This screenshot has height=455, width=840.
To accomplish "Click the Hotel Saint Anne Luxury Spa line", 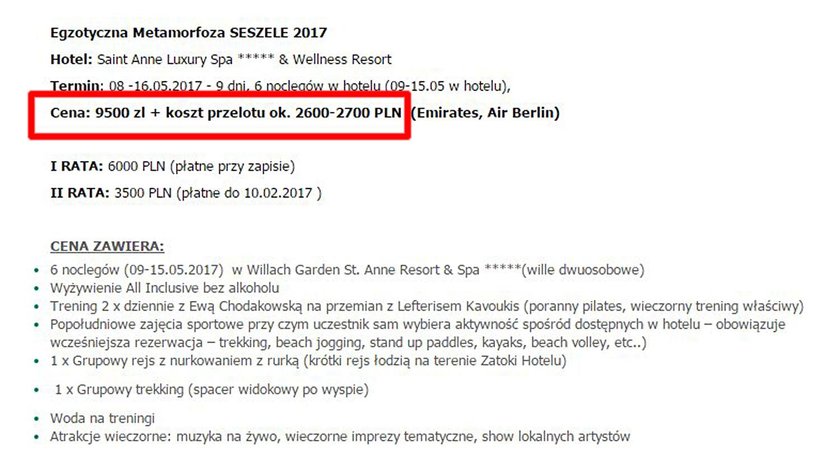I will click(x=221, y=59).
